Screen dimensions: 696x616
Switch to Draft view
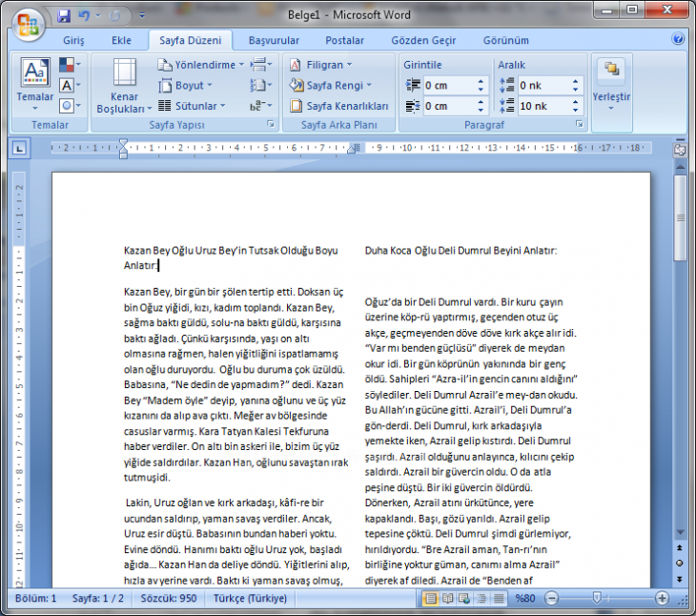[499, 599]
